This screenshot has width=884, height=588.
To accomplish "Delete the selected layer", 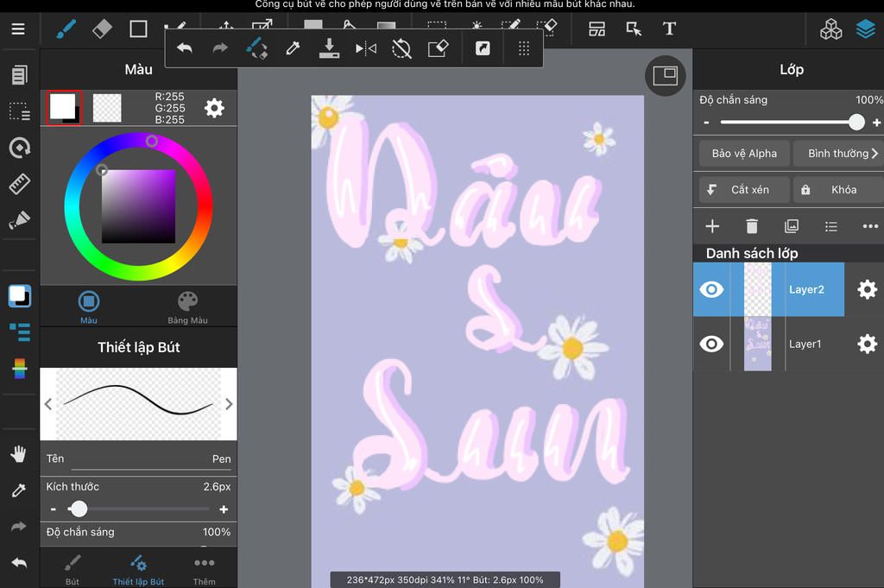I will tap(752, 226).
